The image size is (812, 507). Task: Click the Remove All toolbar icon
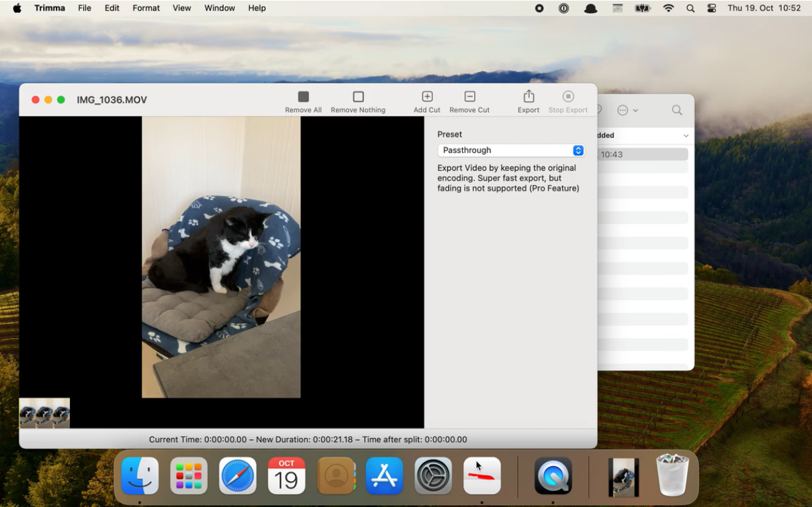304,97
